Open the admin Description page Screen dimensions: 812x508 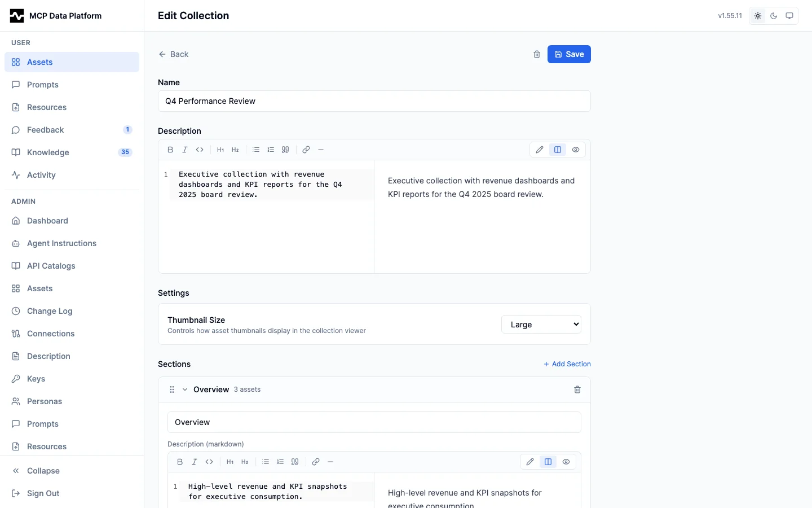[72, 356]
